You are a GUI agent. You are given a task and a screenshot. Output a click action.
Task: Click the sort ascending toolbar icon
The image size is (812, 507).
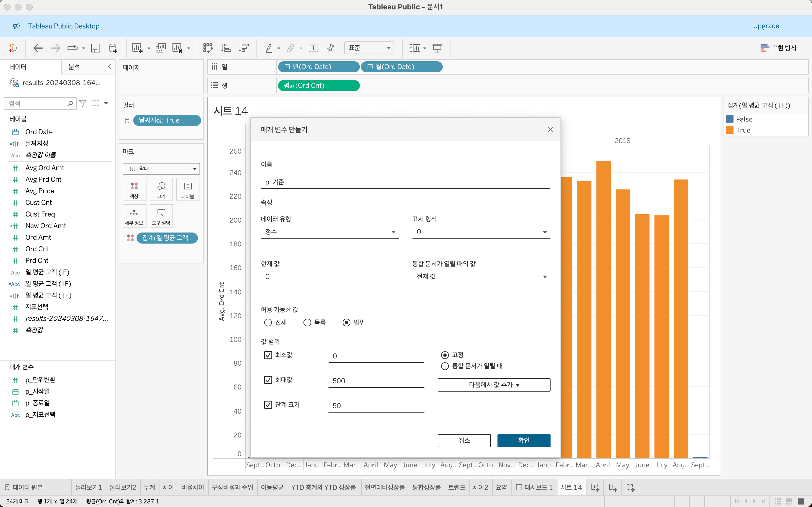[x=226, y=48]
